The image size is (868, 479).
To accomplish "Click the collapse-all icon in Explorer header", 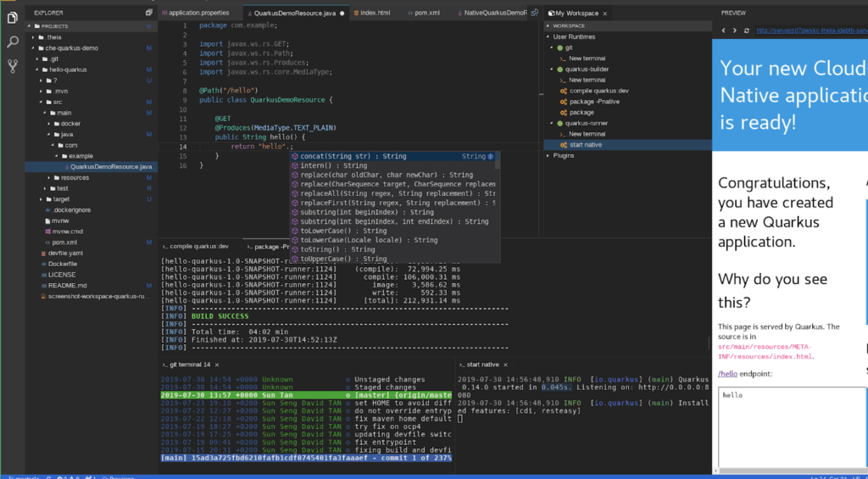I will click(148, 13).
